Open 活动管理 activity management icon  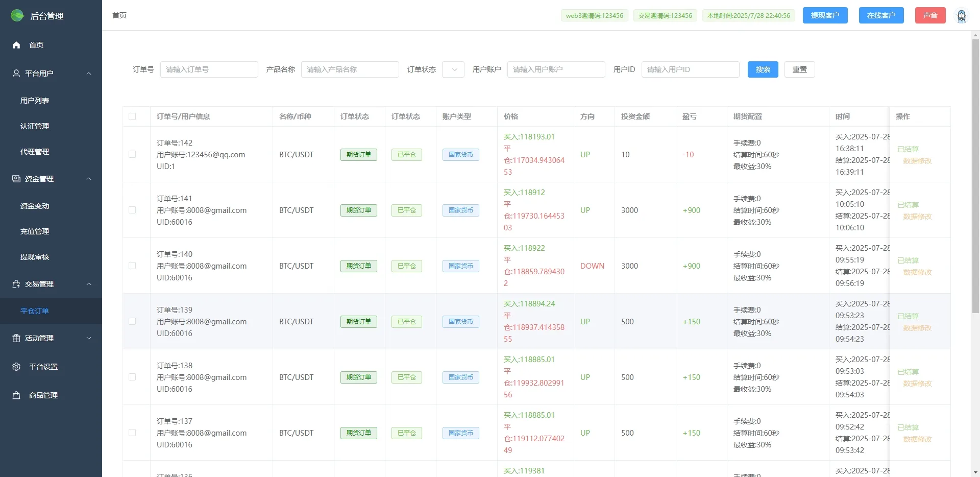tap(15, 338)
